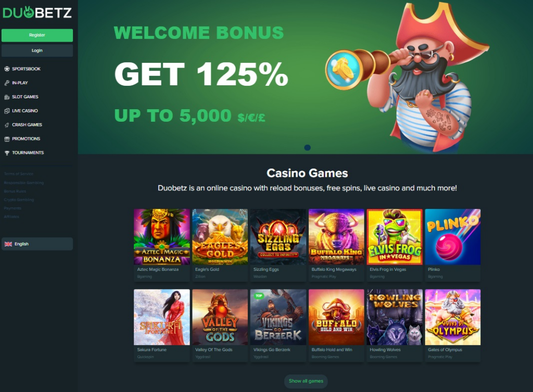Open the English language selector
The image size is (533, 392).
click(37, 244)
